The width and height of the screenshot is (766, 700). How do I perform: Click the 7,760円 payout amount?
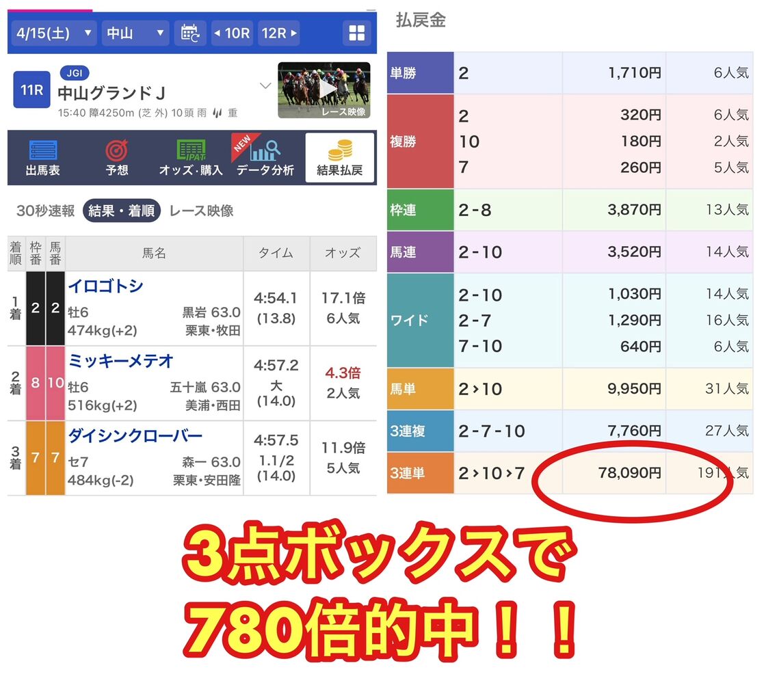[x=635, y=431]
